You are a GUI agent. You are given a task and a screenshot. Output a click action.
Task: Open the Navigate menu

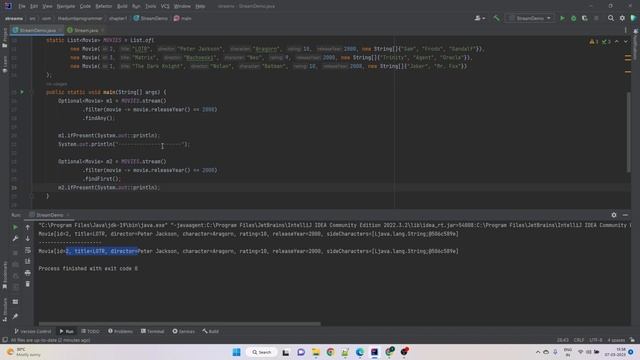coord(66,6)
